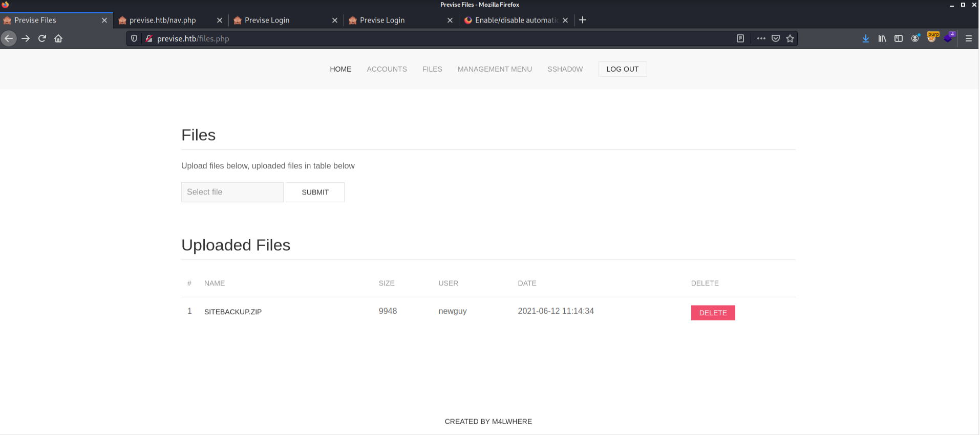Reload the current page

point(42,38)
